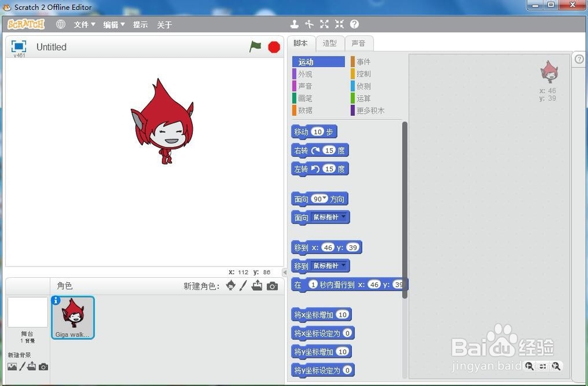Open the 90 direction dropdown in 面向 block
The width and height of the screenshot is (588, 386).
pos(319,199)
